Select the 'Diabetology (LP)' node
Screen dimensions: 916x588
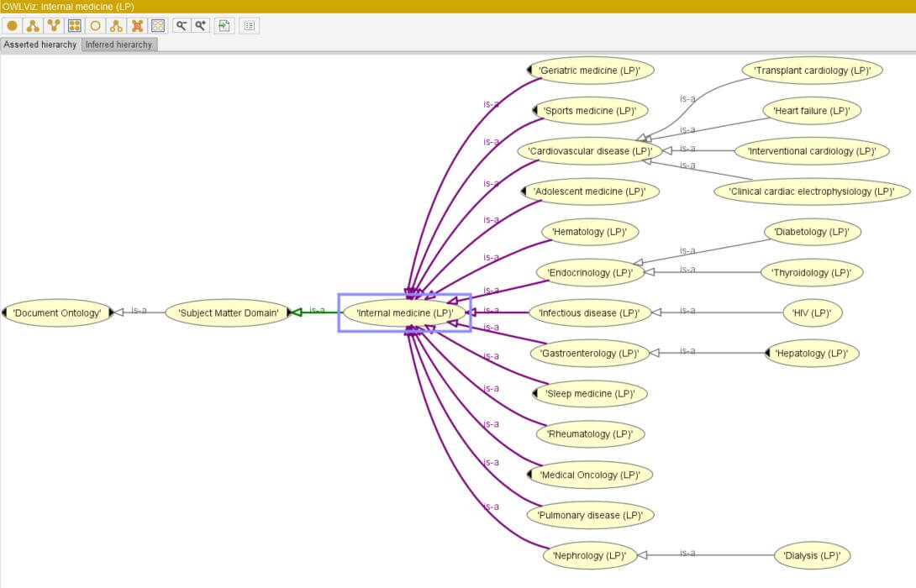tap(812, 231)
